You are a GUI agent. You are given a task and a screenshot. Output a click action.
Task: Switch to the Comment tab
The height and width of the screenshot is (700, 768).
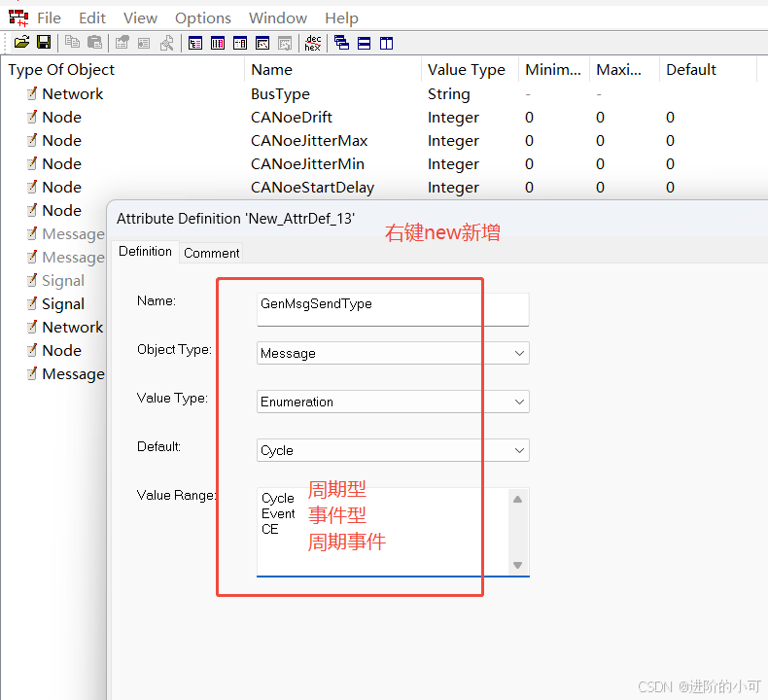[x=211, y=253]
